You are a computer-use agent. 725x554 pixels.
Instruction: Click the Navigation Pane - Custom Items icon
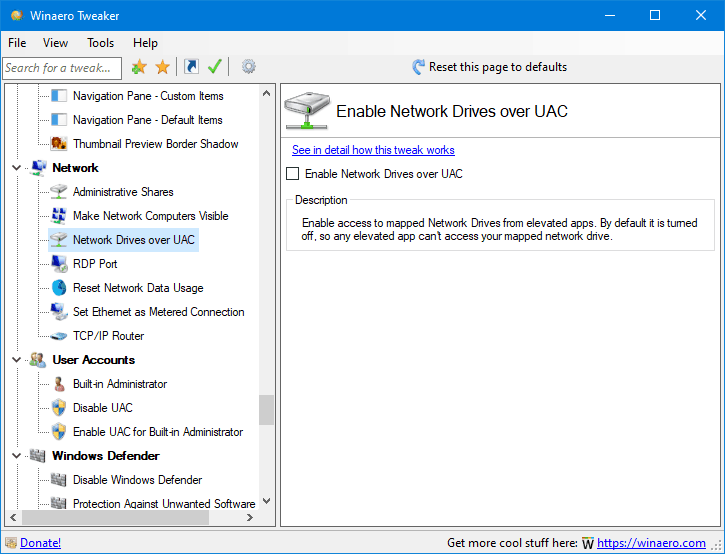59,96
